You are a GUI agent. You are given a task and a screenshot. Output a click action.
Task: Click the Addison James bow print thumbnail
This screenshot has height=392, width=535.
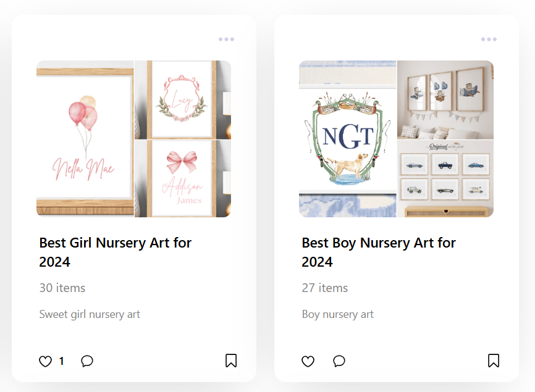coord(183,178)
